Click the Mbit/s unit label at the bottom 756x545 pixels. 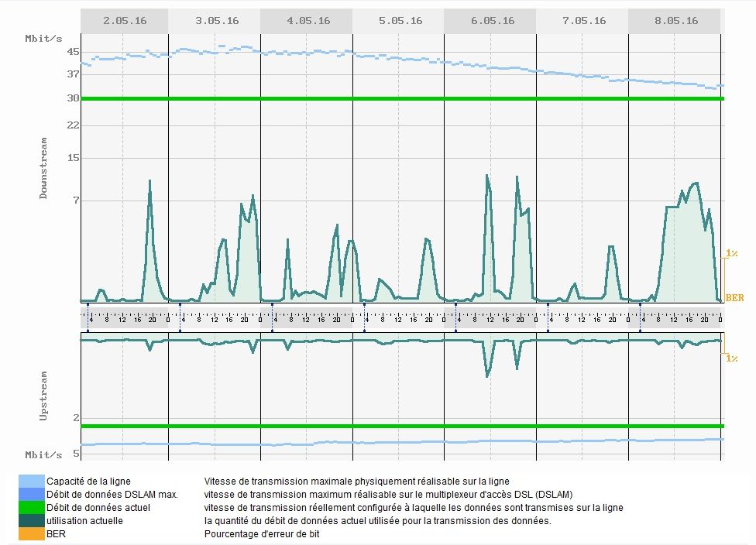(43, 455)
